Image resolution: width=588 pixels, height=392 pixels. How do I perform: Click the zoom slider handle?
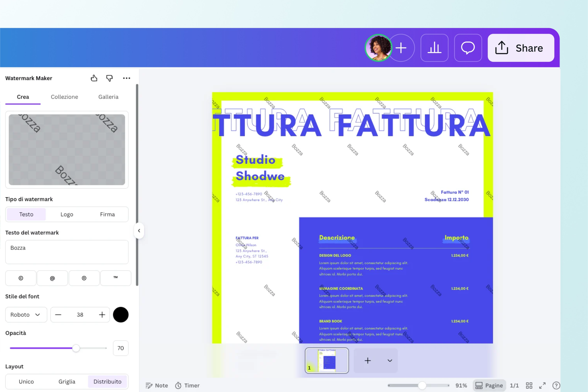pyautogui.click(x=422, y=385)
